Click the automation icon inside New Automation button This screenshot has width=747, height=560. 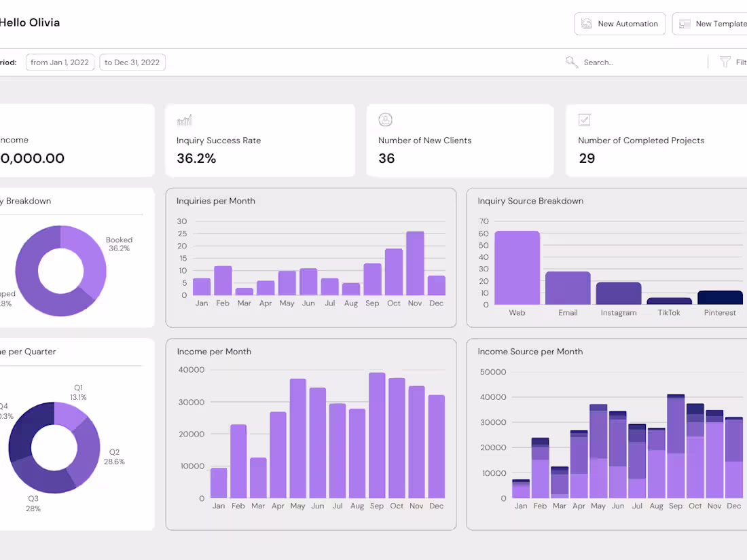tap(585, 24)
